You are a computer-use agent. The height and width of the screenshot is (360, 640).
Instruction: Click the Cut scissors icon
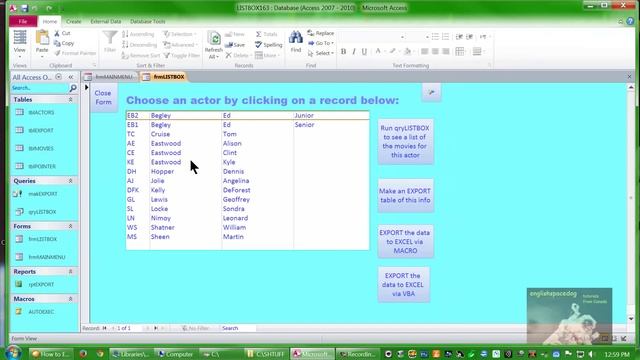coord(57,33)
